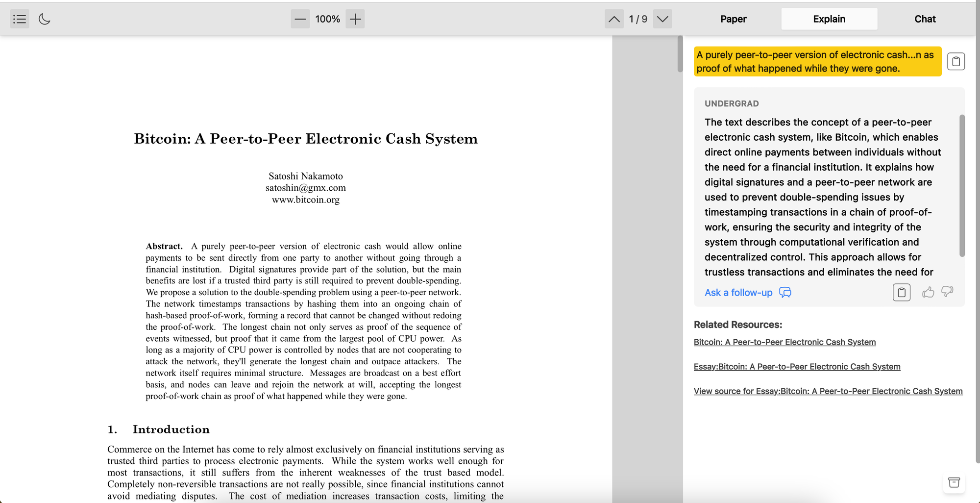The height and width of the screenshot is (503, 980).
Task: Click the author name Satoshi Nakamoto
Action: (306, 176)
